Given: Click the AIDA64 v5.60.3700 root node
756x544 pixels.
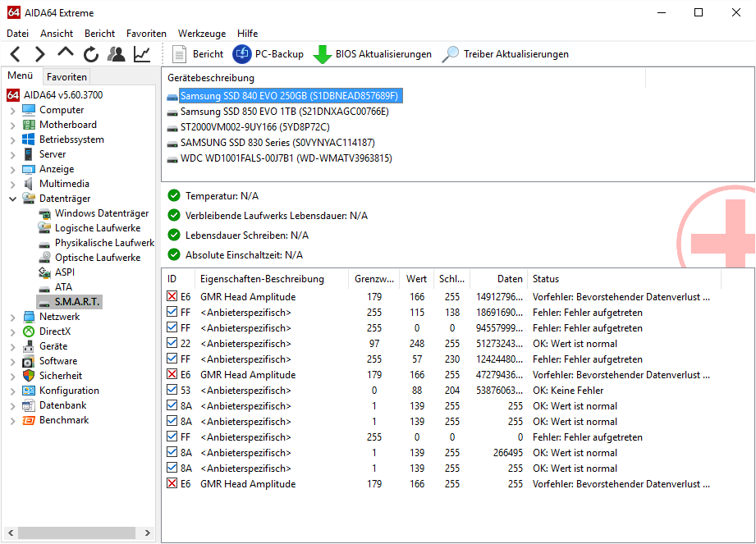Looking at the screenshot, I should 63,95.
